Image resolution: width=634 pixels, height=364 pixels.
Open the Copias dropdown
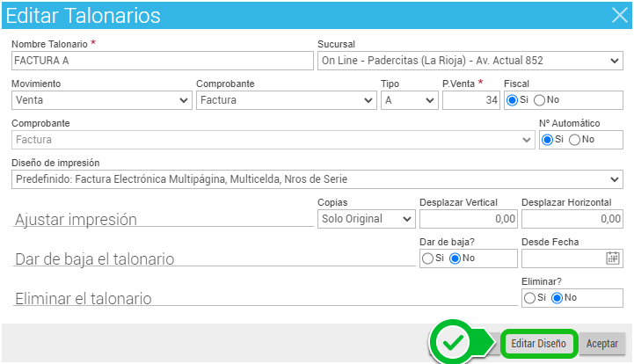pyautogui.click(x=366, y=219)
